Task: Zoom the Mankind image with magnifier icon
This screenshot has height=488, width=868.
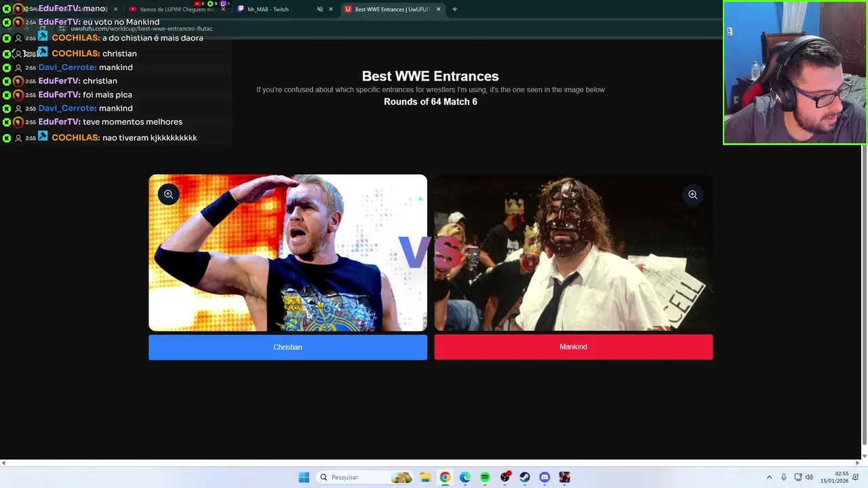Action: click(x=692, y=195)
